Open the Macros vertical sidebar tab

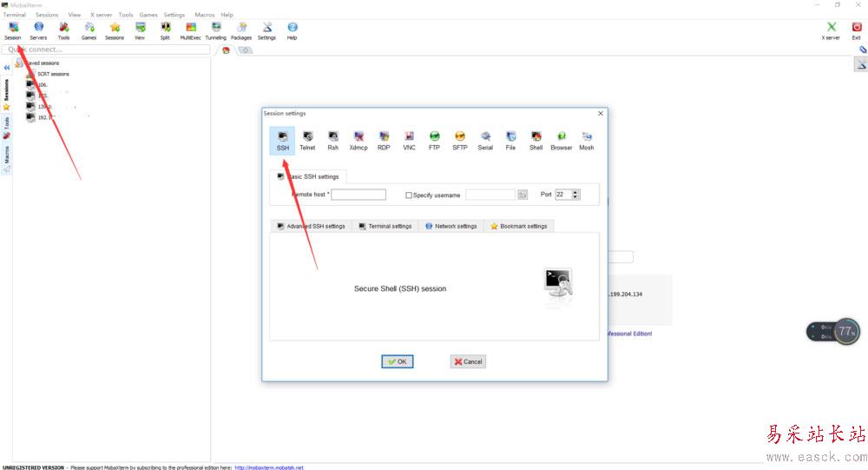pyautogui.click(x=7, y=158)
